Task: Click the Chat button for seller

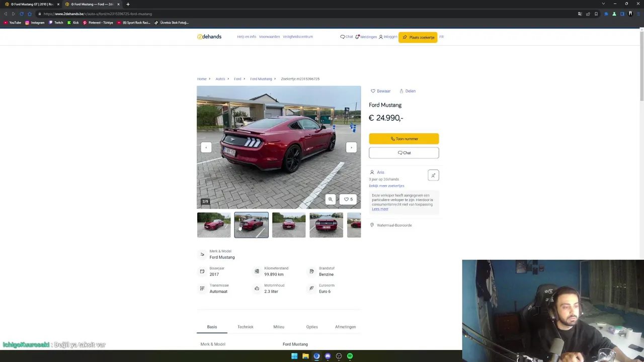Action: tap(404, 153)
